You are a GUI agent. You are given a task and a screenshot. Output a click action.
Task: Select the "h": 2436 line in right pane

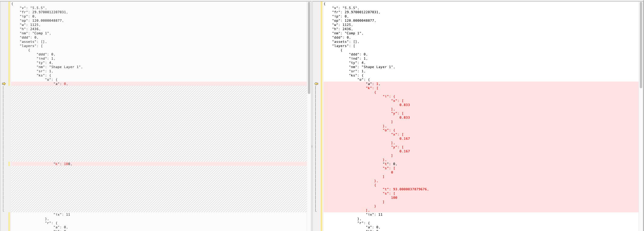tap(343, 29)
